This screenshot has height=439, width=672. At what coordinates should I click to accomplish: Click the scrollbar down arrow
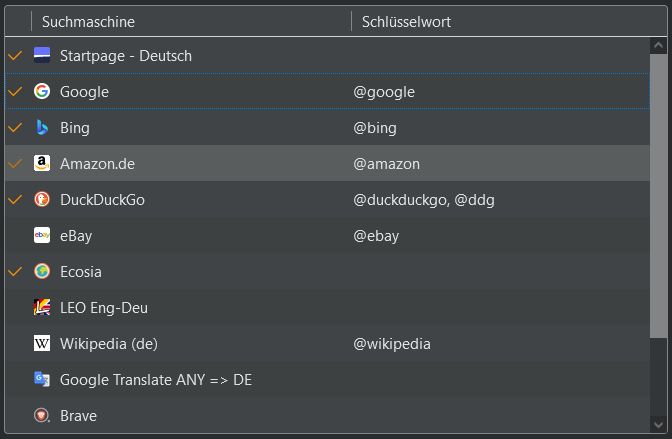(658, 424)
